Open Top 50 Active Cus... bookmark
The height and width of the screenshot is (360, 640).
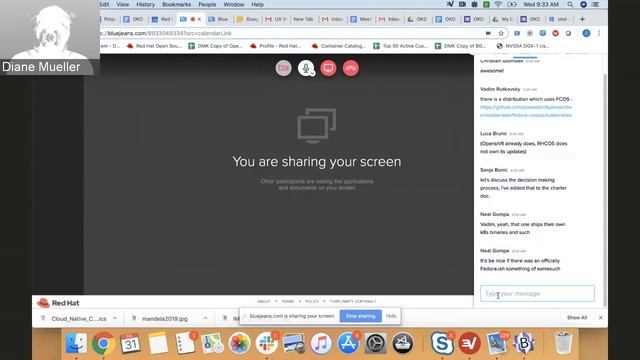pos(400,46)
